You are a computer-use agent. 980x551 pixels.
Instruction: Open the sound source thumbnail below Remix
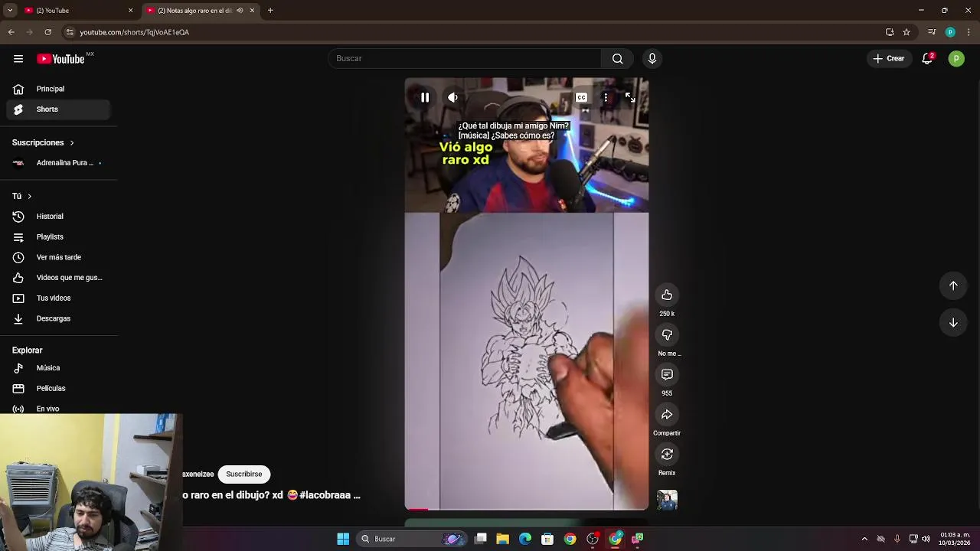[x=667, y=500]
